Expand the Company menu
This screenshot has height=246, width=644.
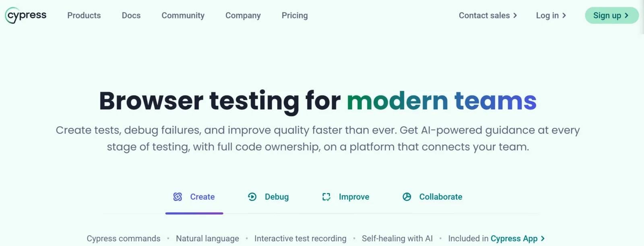click(243, 15)
